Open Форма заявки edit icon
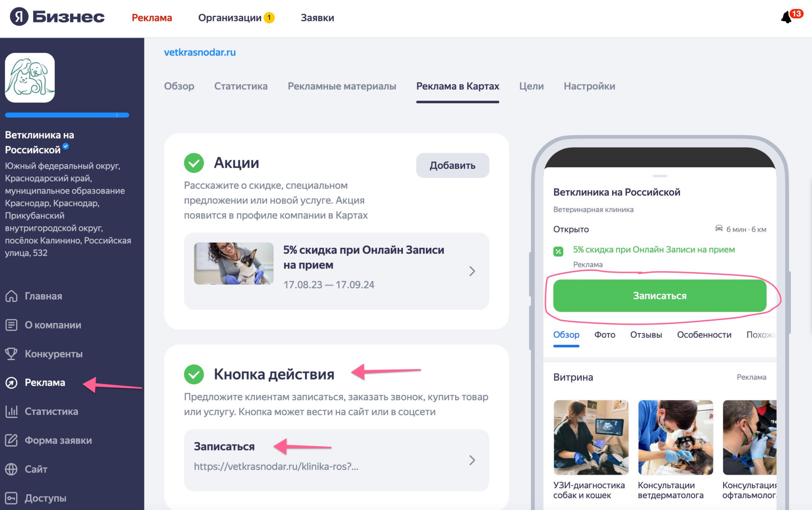Viewport: 812px width, 510px height. pos(11,440)
